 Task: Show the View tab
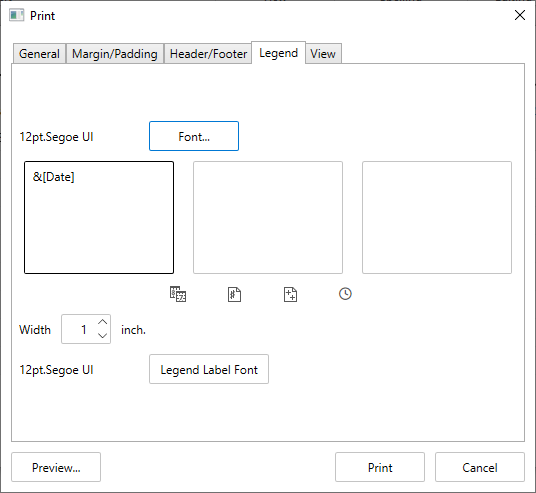click(323, 54)
